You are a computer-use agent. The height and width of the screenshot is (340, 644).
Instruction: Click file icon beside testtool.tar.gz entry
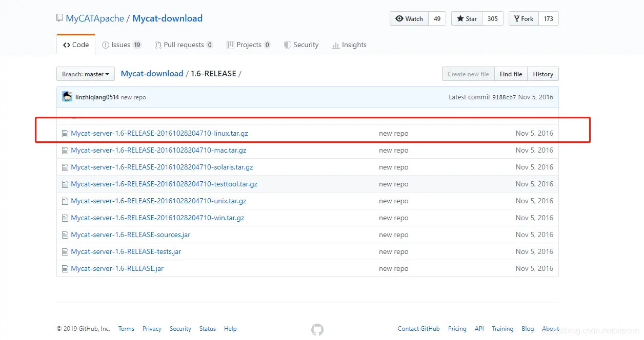65,184
